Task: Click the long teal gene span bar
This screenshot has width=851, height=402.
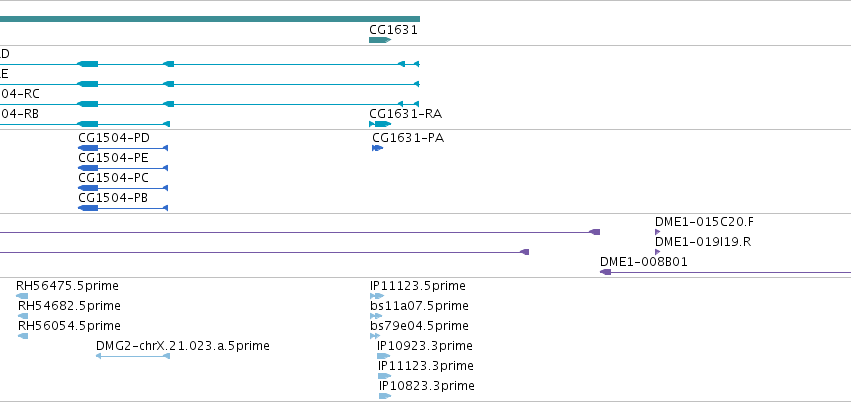Action: pyautogui.click(x=209, y=19)
